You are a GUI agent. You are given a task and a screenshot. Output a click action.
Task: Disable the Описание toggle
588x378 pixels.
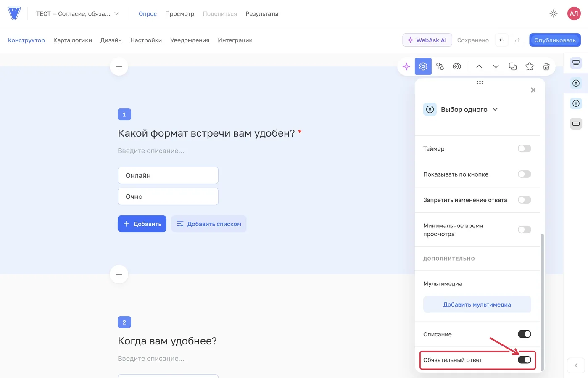click(525, 334)
